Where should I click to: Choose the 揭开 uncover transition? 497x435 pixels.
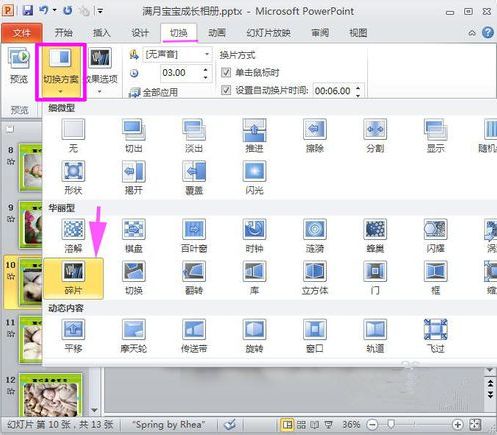click(134, 178)
